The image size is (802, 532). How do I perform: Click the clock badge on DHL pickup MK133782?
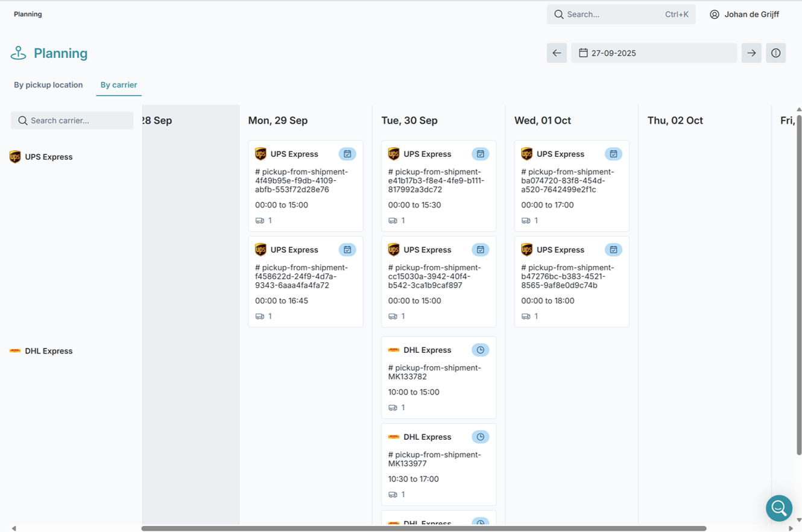pyautogui.click(x=480, y=350)
